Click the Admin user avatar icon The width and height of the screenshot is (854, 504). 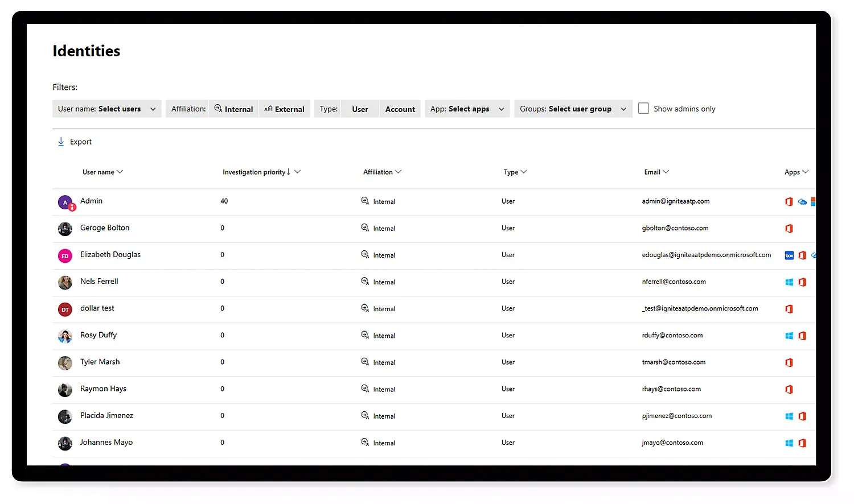click(x=65, y=202)
